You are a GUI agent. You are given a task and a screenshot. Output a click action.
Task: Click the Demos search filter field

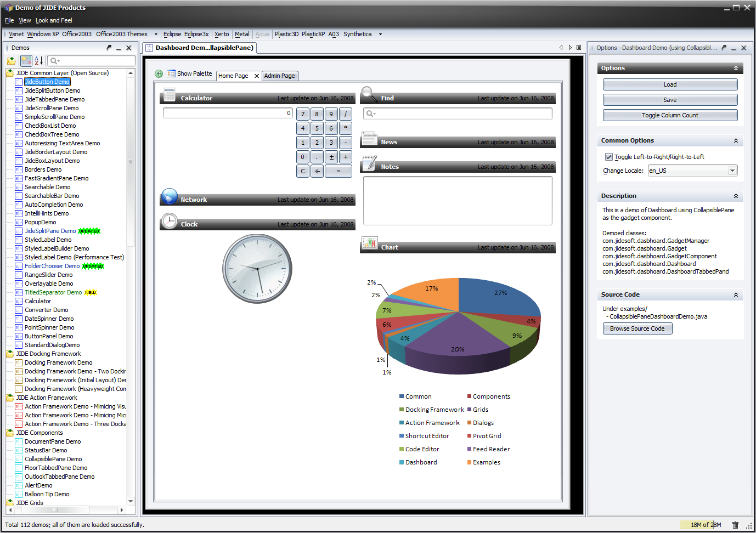(91, 60)
